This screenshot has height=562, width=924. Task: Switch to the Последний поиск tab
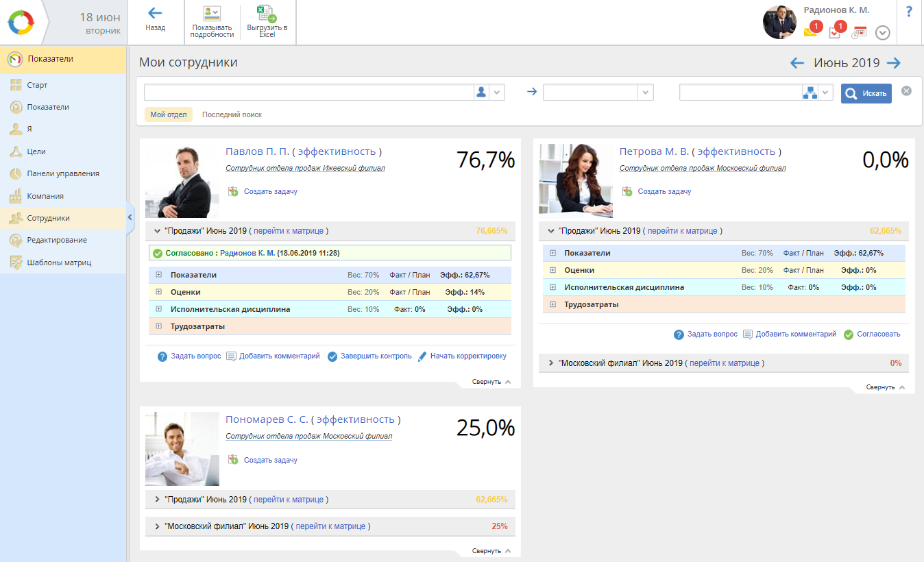point(232,114)
